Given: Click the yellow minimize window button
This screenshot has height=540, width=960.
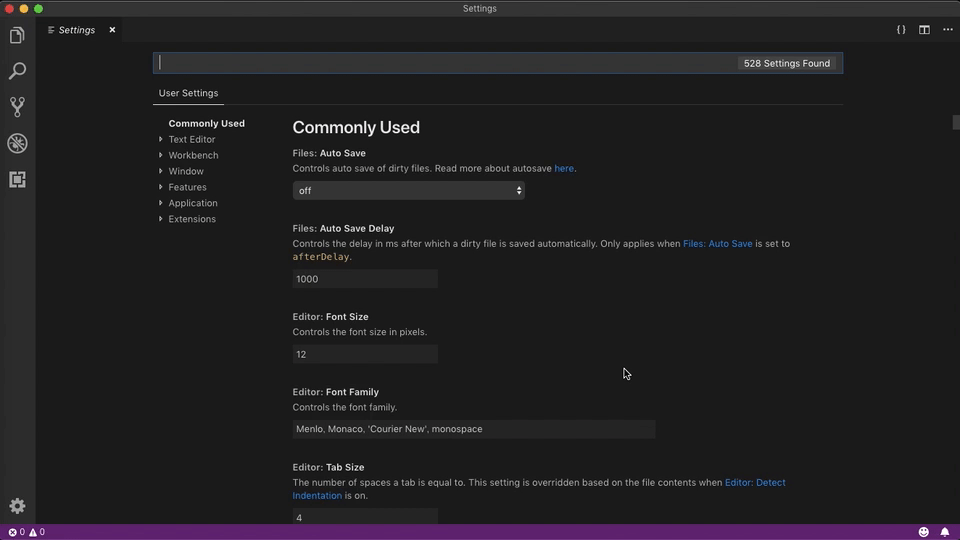Looking at the screenshot, I should pos(24,9).
